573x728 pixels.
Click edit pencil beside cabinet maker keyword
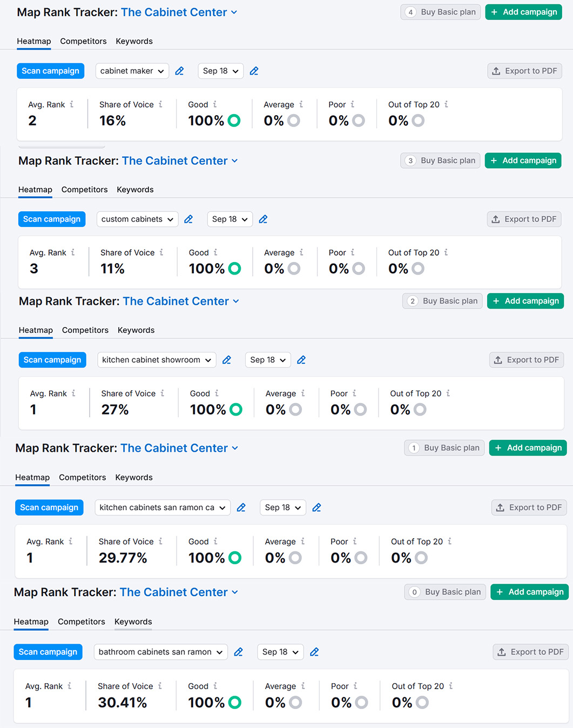(180, 71)
